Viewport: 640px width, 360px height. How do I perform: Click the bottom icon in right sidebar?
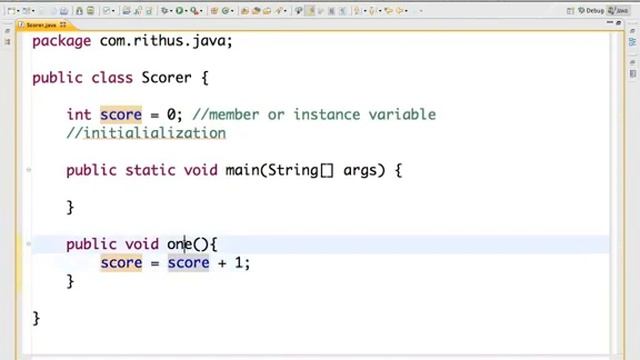633,73
